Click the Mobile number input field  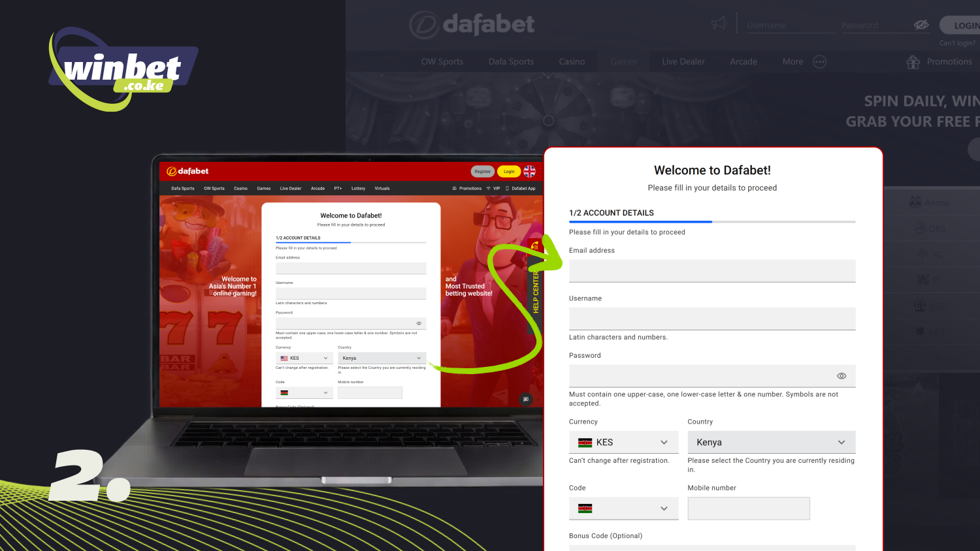(x=749, y=509)
